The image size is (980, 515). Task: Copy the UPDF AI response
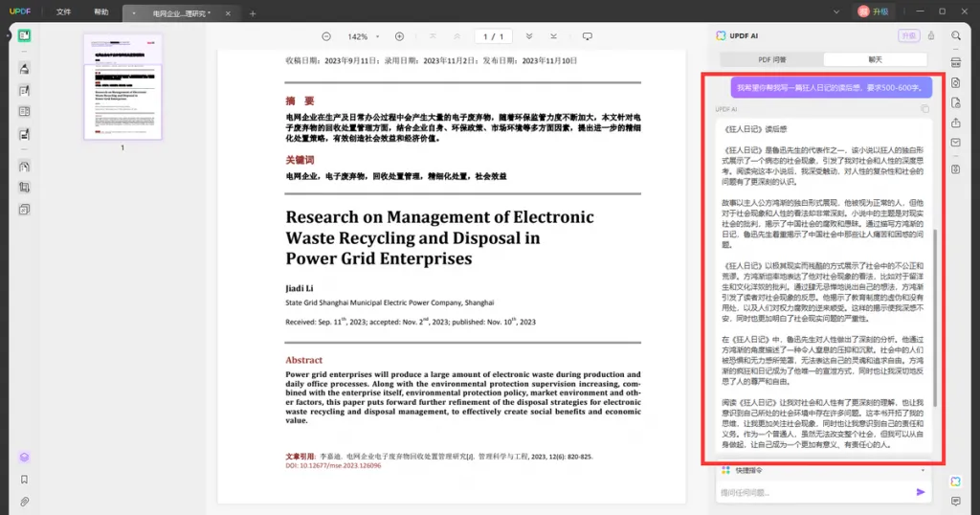click(x=924, y=109)
